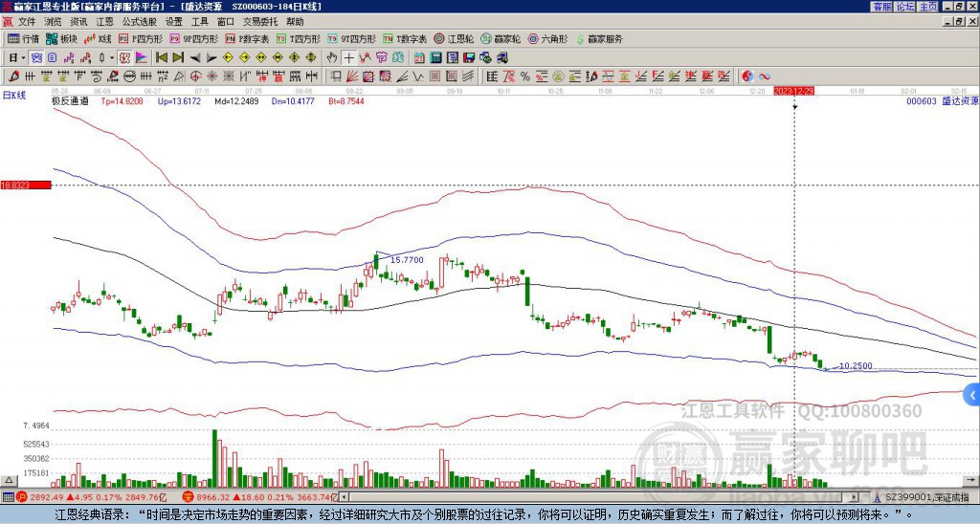
Task: Click the blue infinity loop icon
Action: point(765,76)
